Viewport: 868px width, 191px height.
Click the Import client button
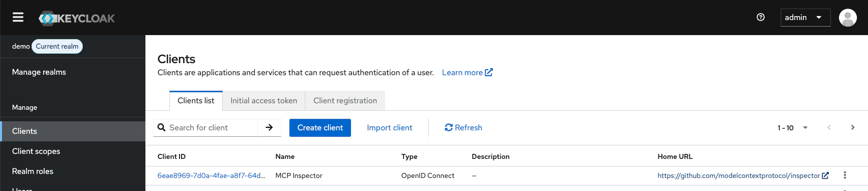coord(390,128)
